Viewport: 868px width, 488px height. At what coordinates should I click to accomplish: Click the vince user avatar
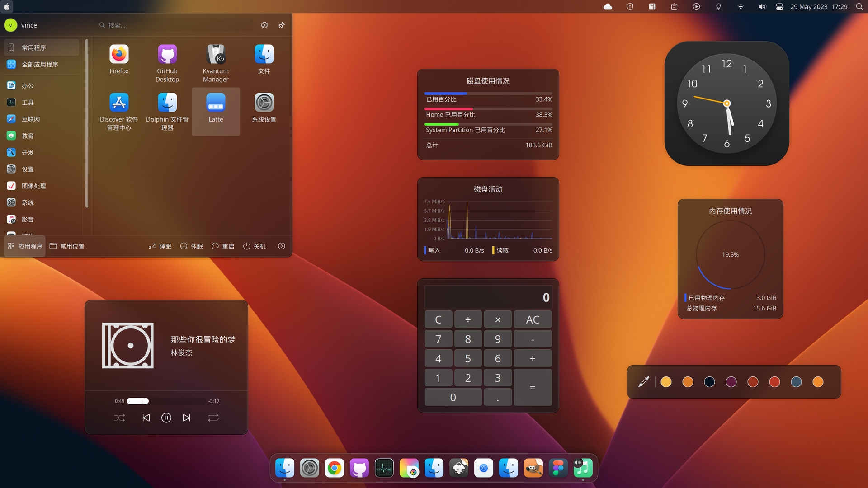[x=10, y=25]
